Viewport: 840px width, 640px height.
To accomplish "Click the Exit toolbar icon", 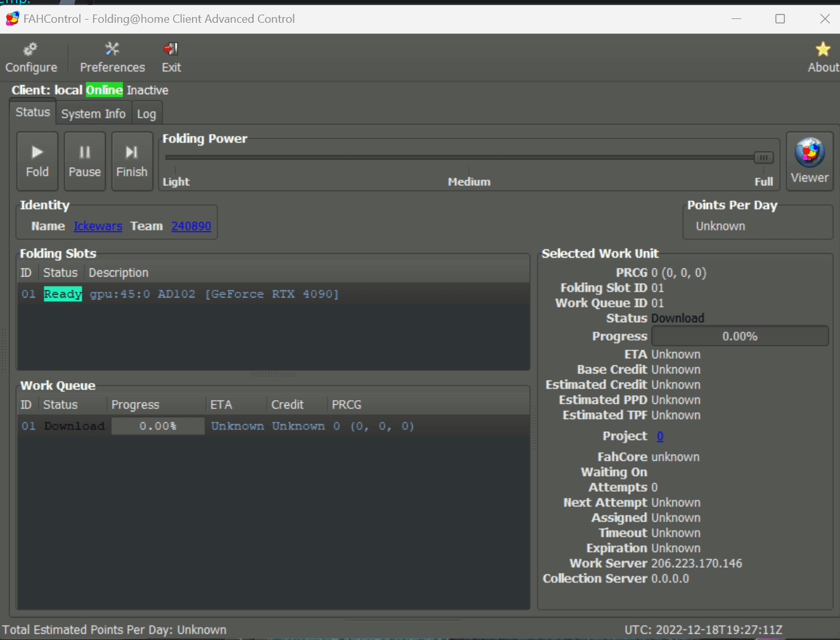I will (171, 58).
